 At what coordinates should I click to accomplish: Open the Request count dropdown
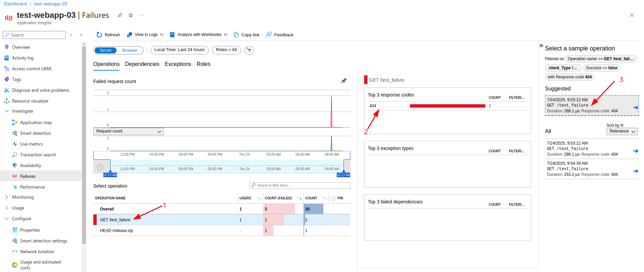pos(128,131)
